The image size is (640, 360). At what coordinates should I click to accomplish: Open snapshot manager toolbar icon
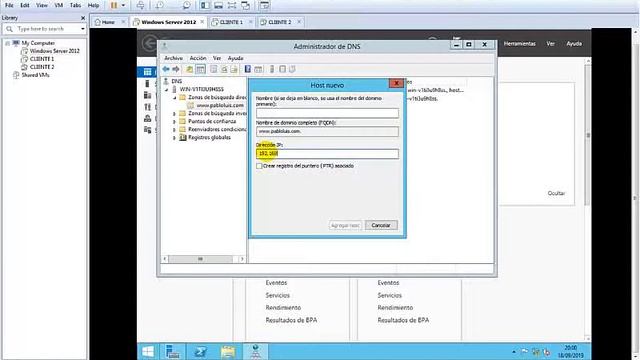coord(186,5)
